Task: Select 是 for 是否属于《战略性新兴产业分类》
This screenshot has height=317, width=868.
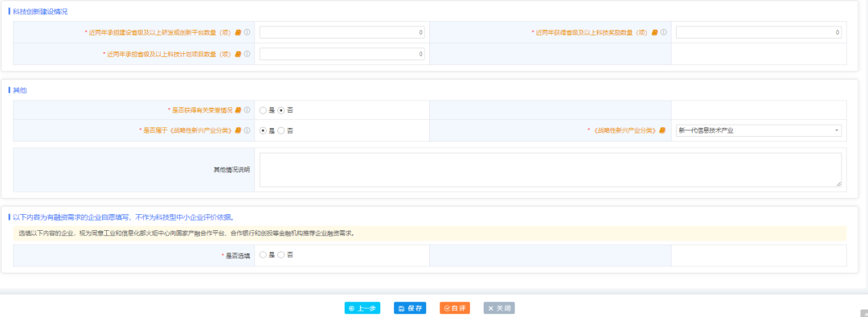Action: click(x=263, y=130)
